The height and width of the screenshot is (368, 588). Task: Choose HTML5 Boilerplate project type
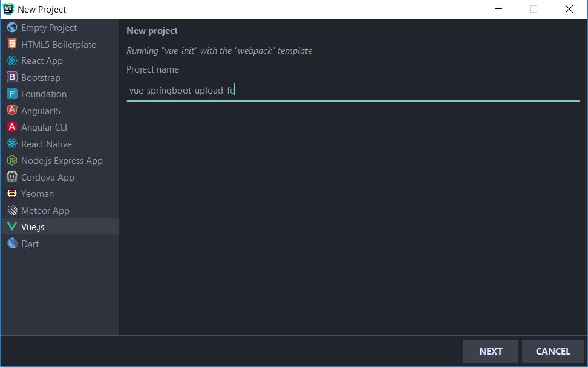point(59,44)
